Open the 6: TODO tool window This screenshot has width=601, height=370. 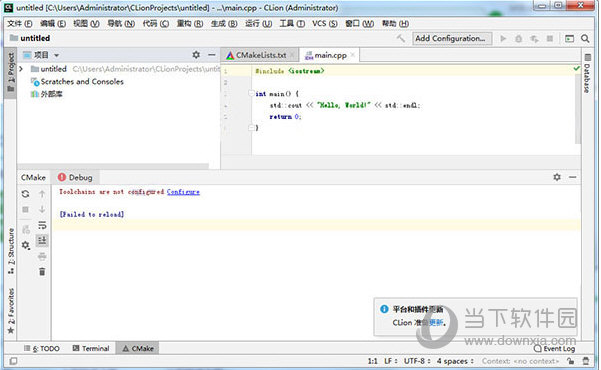(41, 348)
